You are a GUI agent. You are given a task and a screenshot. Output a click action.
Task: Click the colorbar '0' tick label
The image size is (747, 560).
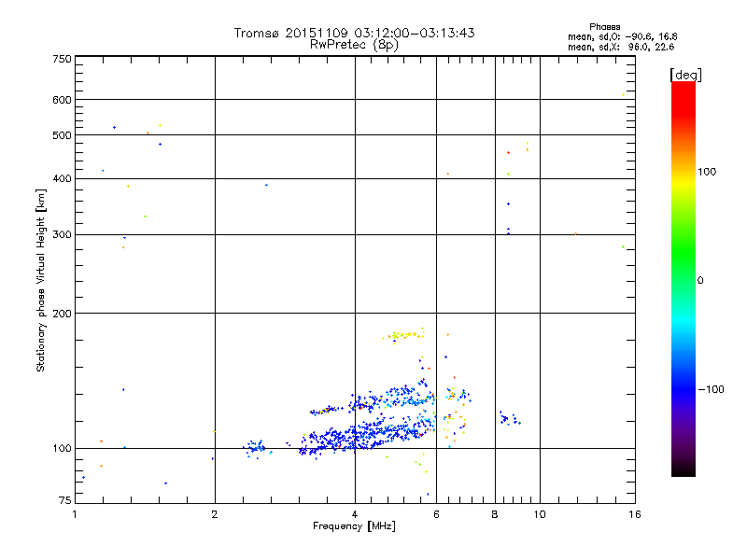click(x=699, y=280)
